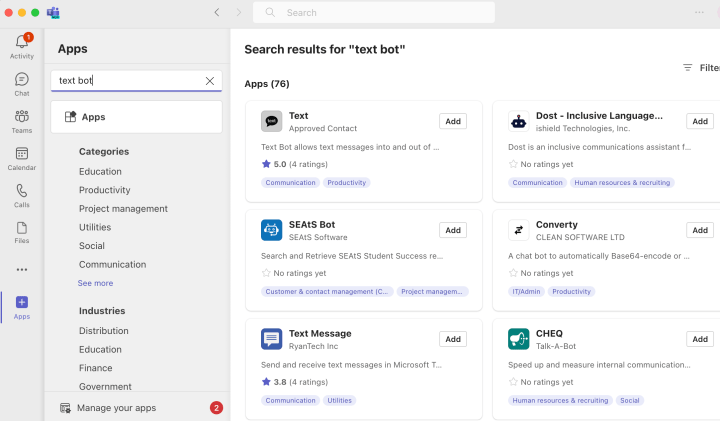Navigate back with the left arrow
Screen dimensions: 720x421
[217, 12]
